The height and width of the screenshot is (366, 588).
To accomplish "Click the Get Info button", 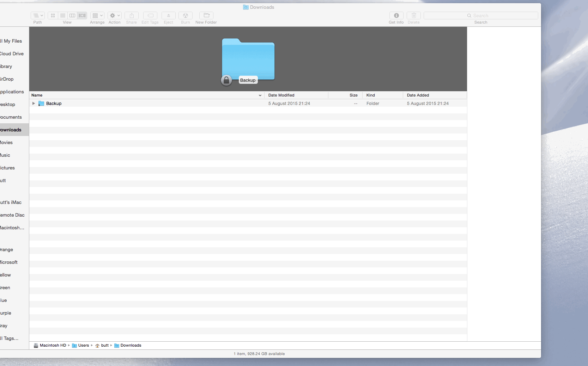I will (396, 15).
